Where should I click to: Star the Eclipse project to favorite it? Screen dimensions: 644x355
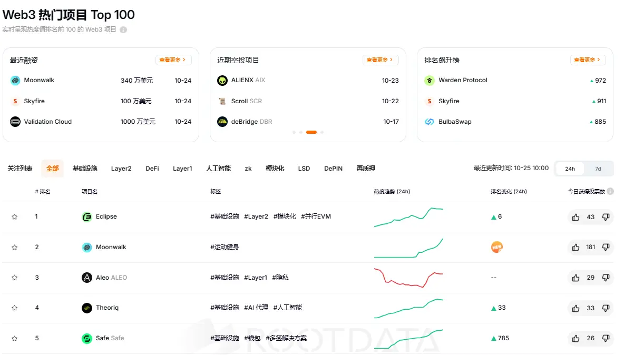click(14, 216)
